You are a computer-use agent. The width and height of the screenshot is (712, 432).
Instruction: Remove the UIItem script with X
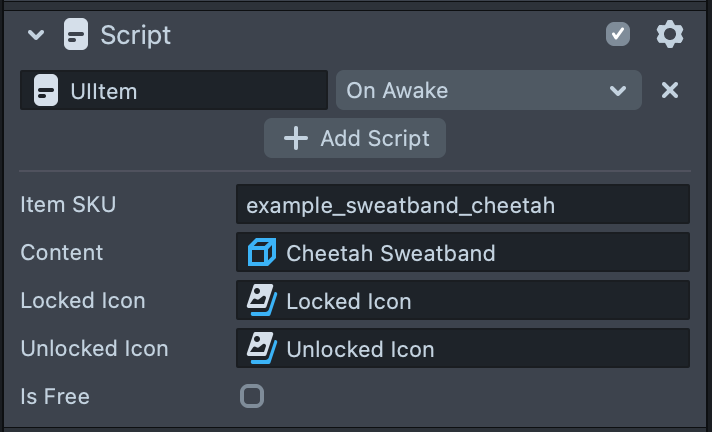[670, 91]
